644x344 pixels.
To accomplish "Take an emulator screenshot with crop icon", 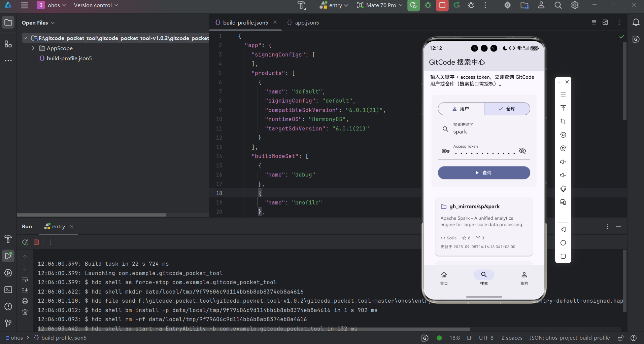I will click(x=563, y=121).
